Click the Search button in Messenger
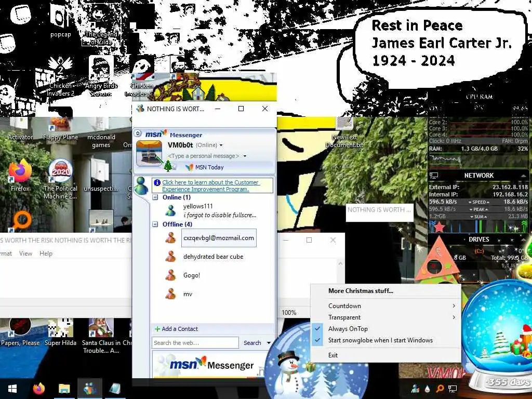This screenshot has width=532, height=399. (x=252, y=343)
